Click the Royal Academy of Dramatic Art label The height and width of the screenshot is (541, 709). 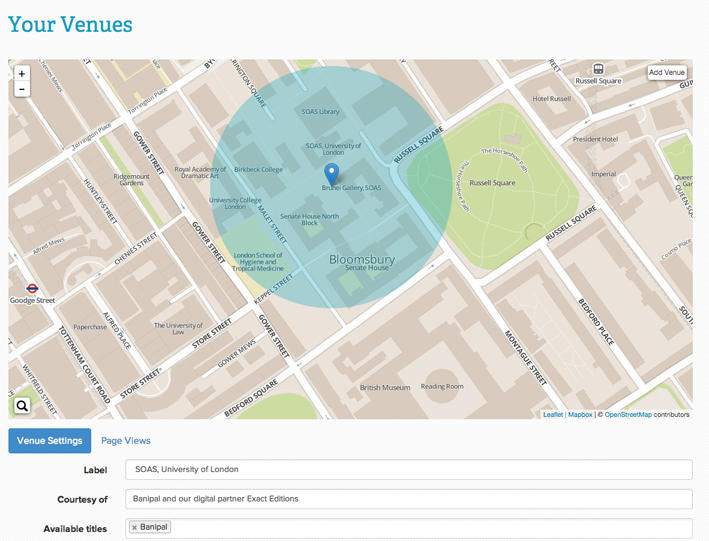(200, 172)
